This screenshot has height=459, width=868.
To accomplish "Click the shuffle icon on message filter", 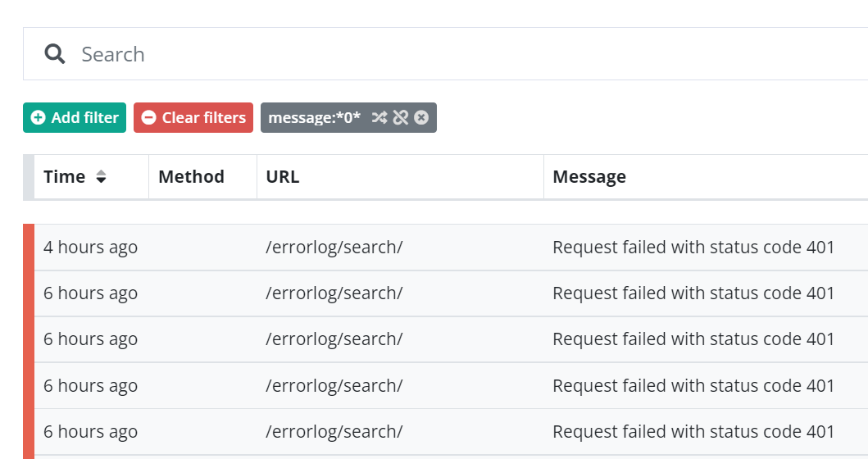I will pos(379,117).
